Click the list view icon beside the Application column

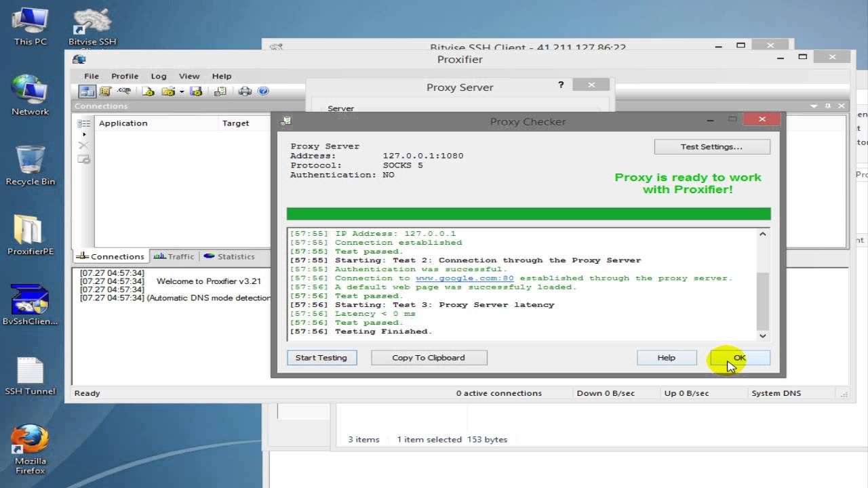(x=83, y=123)
